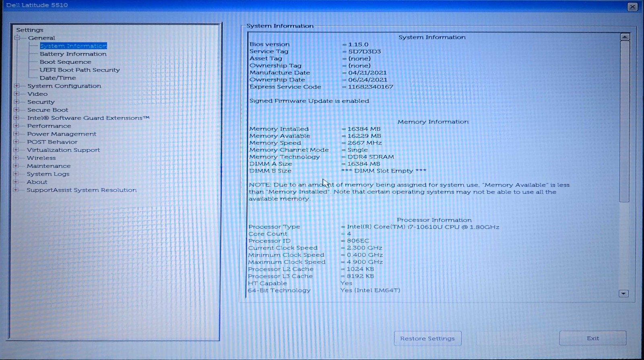Select the Virtualization Support category
The height and width of the screenshot is (360, 644).
[x=63, y=150]
